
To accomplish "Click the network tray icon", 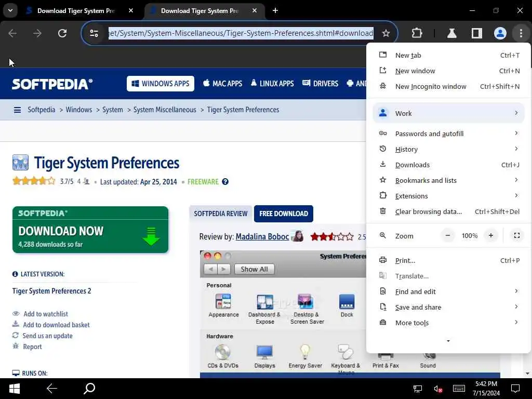I will [418, 389].
